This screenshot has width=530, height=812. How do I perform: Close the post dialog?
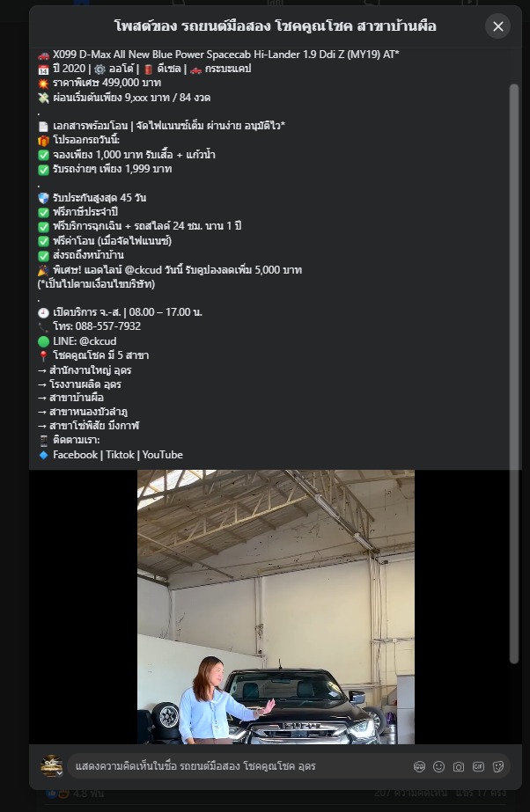[x=498, y=26]
